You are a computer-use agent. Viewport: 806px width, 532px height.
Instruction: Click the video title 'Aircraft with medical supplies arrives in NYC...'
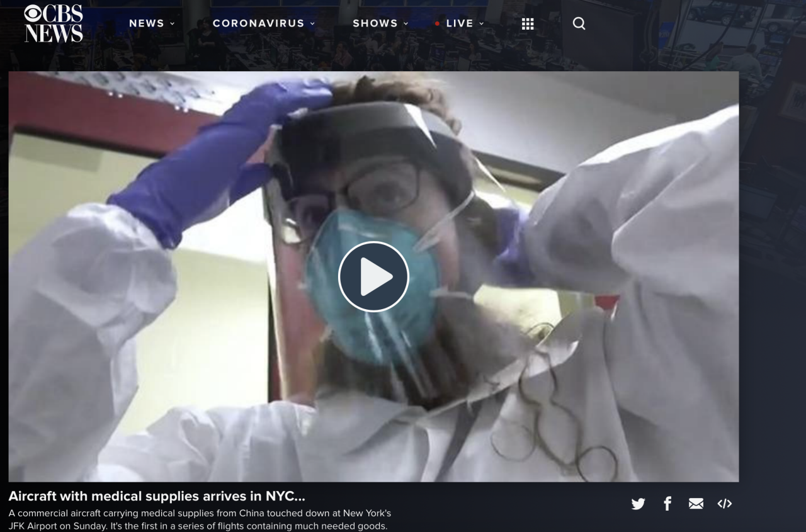click(157, 496)
